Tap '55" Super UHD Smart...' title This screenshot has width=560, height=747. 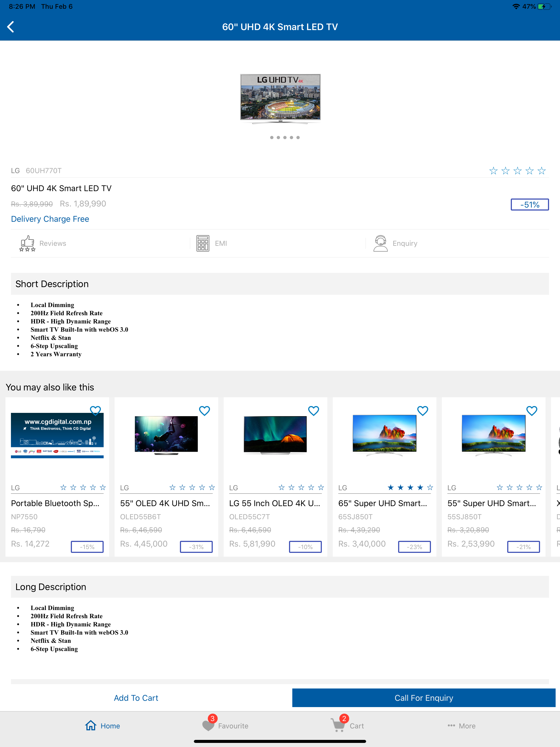pos(492,503)
